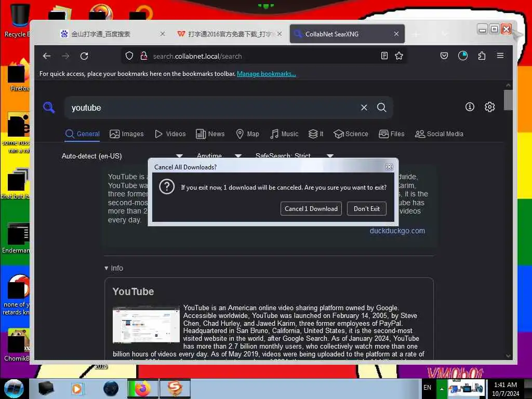Open the tracking protection shield icon

pyautogui.click(x=129, y=56)
